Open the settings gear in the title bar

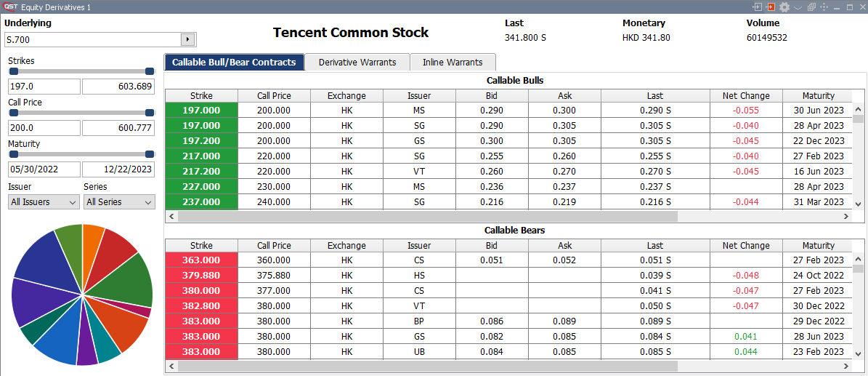[x=784, y=7]
